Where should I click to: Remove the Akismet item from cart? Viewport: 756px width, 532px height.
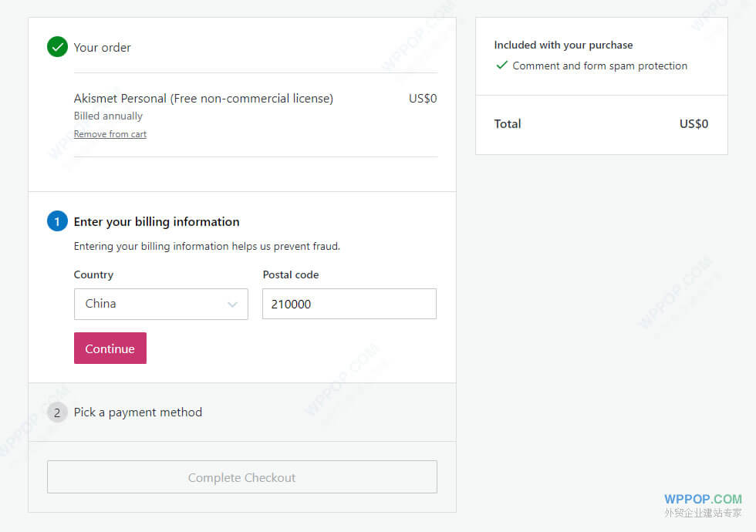[x=110, y=134]
